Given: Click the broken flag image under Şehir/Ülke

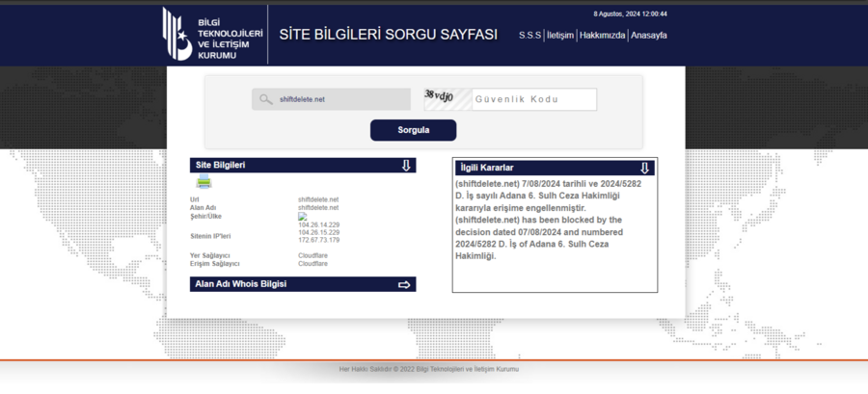Looking at the screenshot, I should (302, 217).
